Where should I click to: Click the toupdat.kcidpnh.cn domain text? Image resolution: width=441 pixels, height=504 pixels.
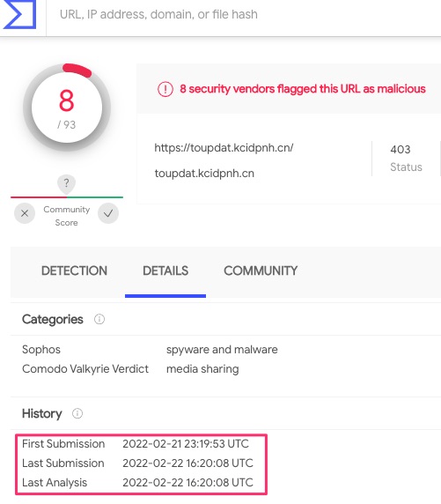204,174
